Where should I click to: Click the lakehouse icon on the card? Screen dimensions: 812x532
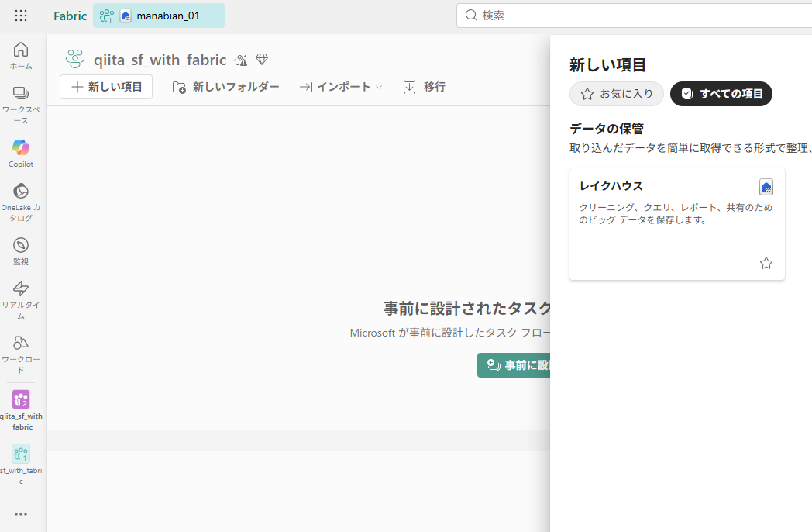(x=766, y=187)
